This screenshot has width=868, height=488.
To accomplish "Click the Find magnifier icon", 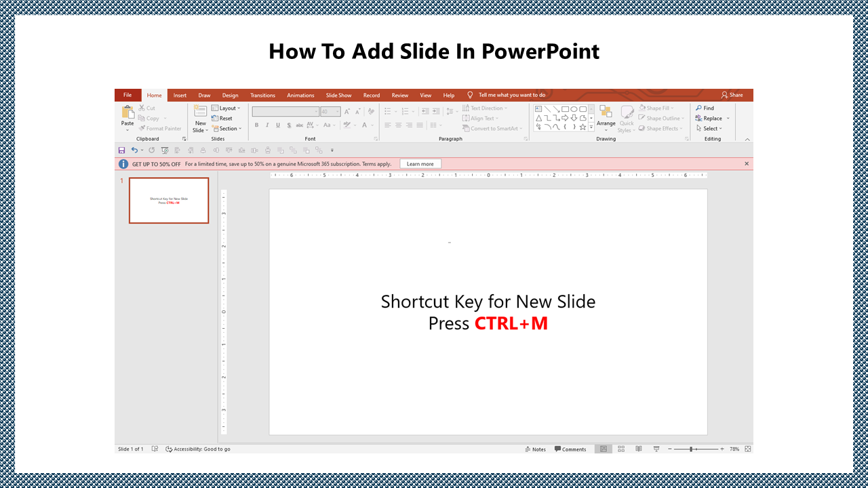I will 699,108.
